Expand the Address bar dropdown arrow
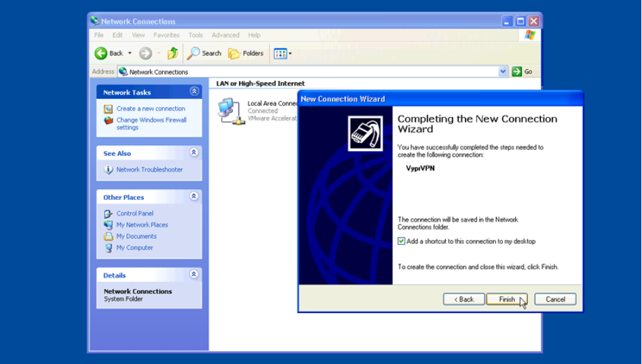The image size is (642, 364). click(x=503, y=72)
